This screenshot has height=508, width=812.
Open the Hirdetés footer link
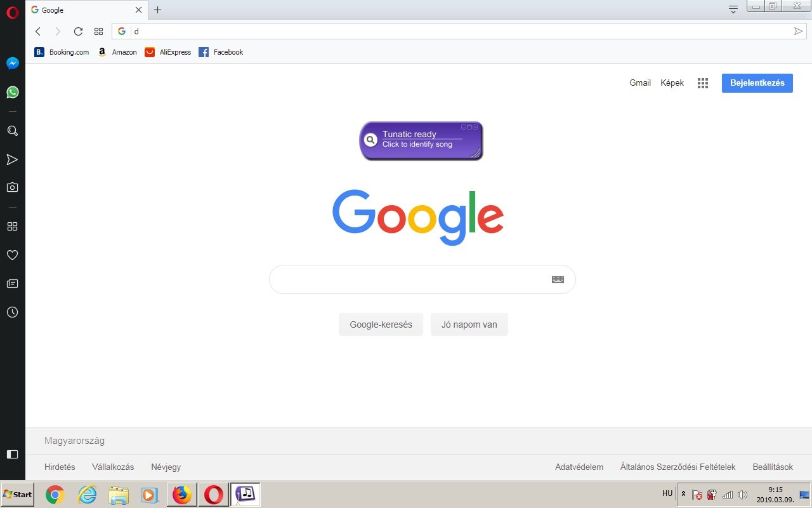[x=60, y=467]
